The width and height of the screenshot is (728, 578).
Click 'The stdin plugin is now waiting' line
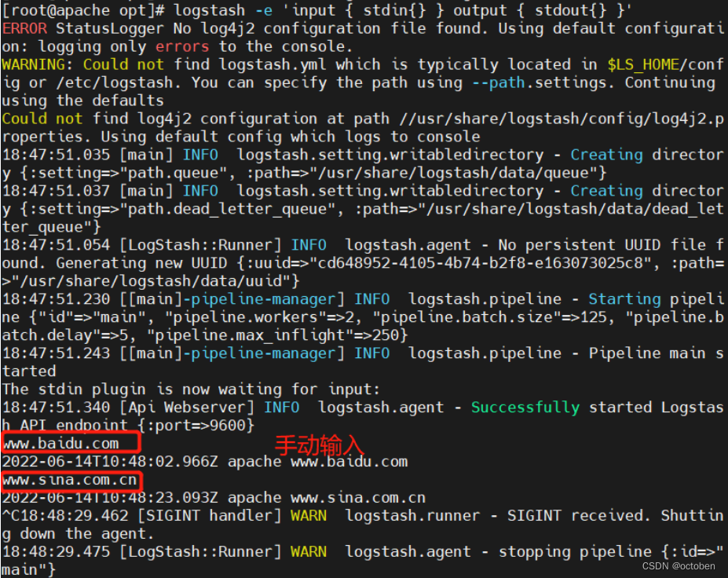pos(191,390)
